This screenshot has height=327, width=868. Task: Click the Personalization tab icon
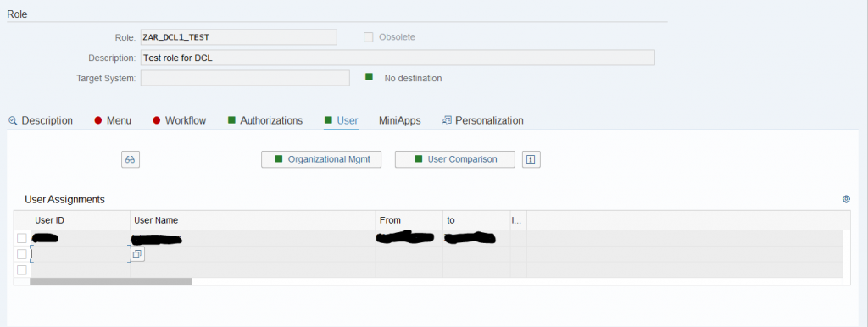coord(447,120)
